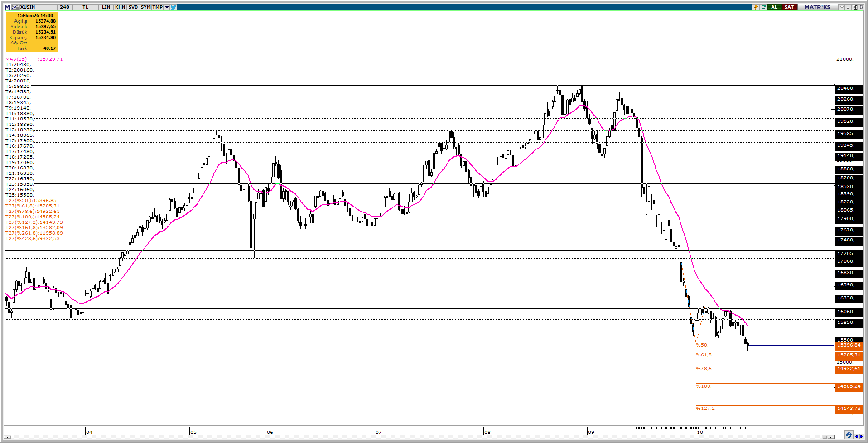Toggle the LIN scale button
Viewport: 868px width, 443px height.
(106, 7)
